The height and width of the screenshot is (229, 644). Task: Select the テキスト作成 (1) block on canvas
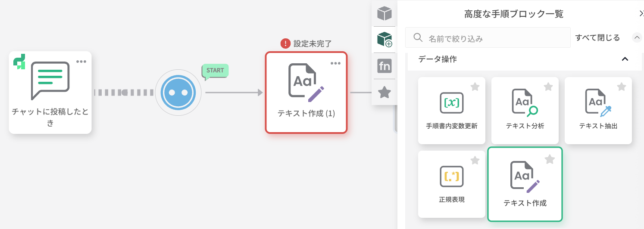(x=306, y=93)
